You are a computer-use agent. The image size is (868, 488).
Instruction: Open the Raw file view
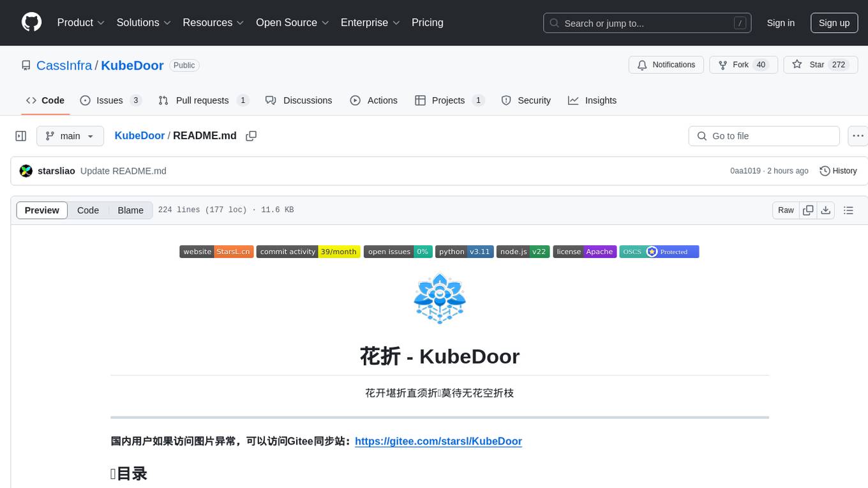786,210
